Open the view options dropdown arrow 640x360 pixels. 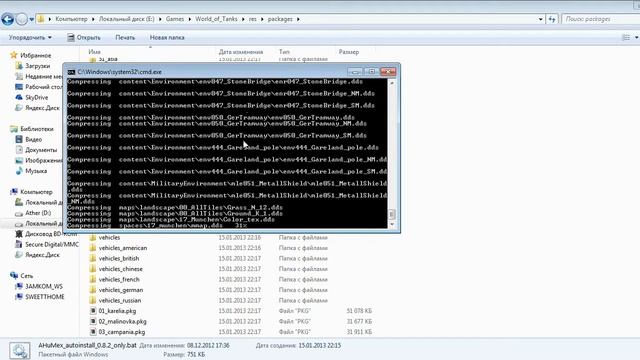pos(636,38)
